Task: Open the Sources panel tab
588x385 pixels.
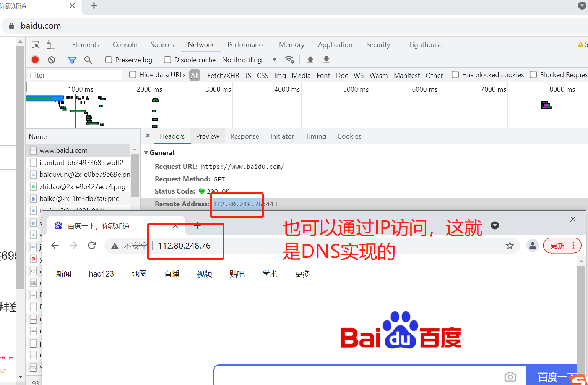Action: [162, 45]
